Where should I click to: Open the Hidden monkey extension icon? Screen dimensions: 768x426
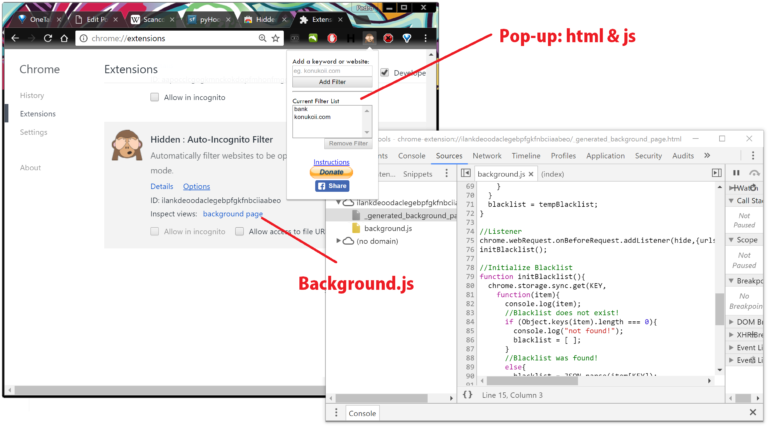(x=369, y=38)
